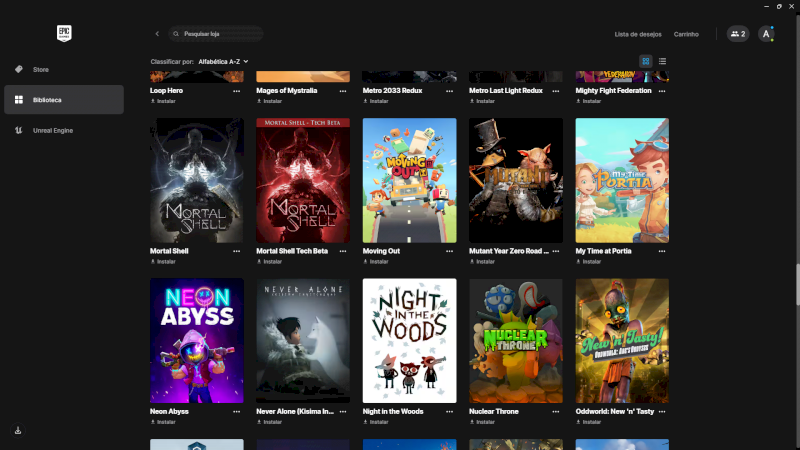Click the Unreal Engine sidebar icon
This screenshot has width=800, height=450.
[19, 130]
